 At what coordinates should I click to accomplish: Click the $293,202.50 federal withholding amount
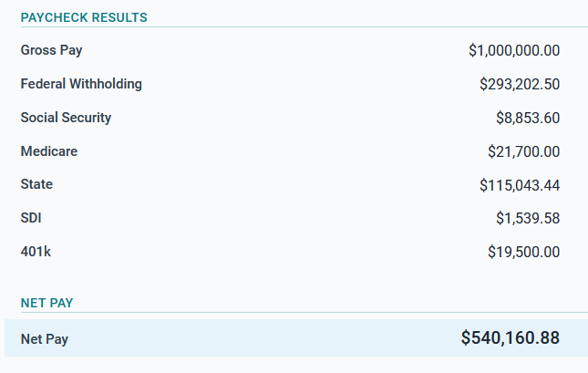[x=520, y=84]
